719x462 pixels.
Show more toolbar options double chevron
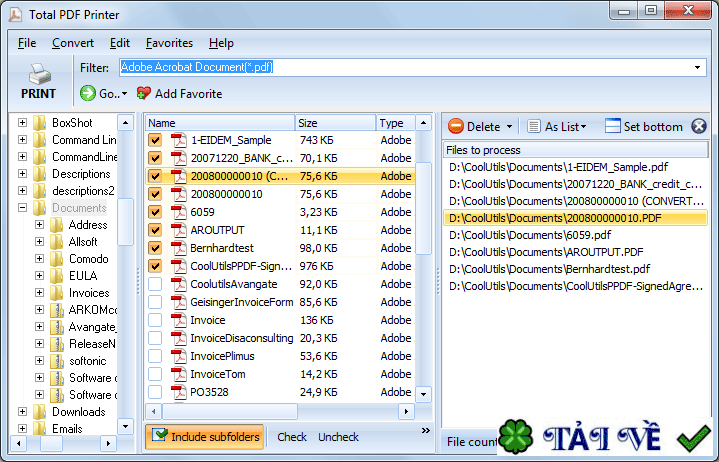(x=426, y=430)
